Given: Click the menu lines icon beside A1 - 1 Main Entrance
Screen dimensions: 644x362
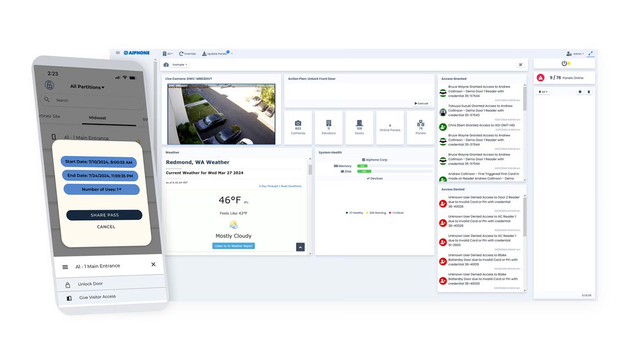Looking at the screenshot, I should click(x=65, y=267).
